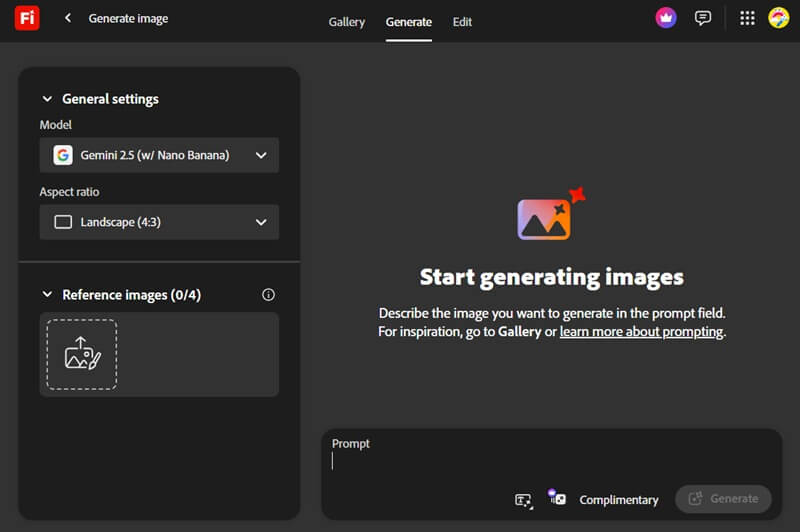800x532 pixels.
Task: Click the Aspect ratio label
Action: click(x=69, y=192)
